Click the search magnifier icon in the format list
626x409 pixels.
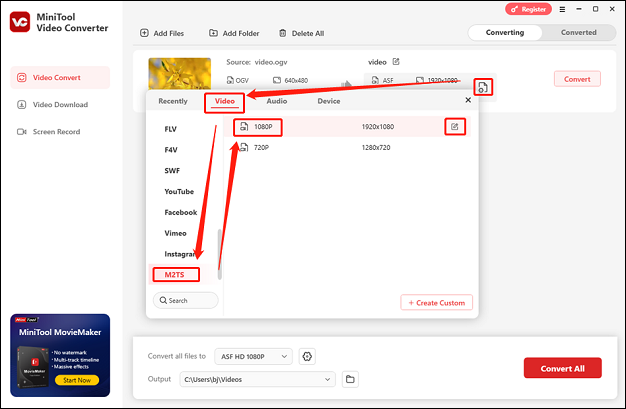point(163,300)
